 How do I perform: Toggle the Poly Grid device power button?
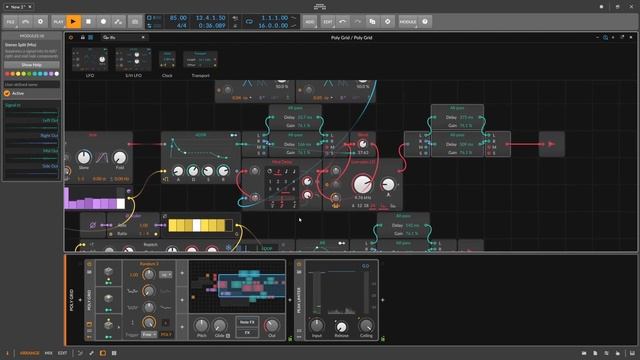click(x=89, y=264)
